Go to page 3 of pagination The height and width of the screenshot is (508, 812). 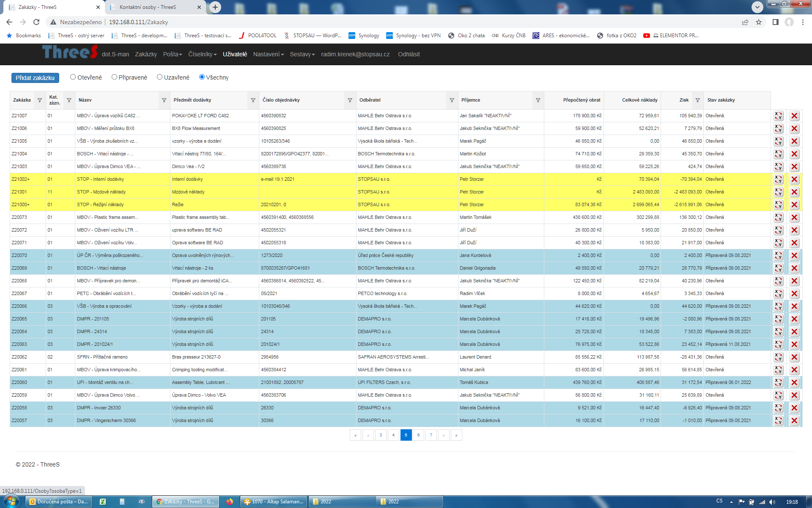click(x=381, y=435)
